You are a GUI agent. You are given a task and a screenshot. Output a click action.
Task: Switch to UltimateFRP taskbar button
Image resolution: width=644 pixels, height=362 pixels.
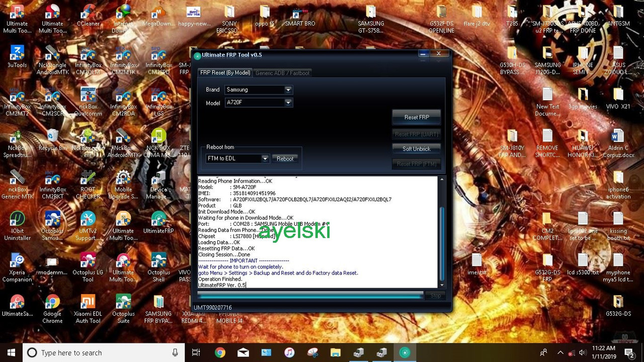[x=405, y=352]
